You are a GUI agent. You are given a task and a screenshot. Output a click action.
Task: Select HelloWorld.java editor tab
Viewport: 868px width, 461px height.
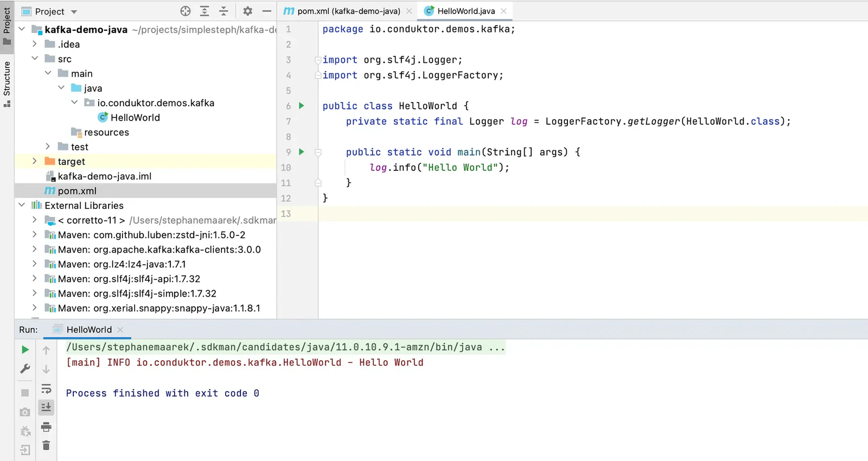(x=465, y=11)
